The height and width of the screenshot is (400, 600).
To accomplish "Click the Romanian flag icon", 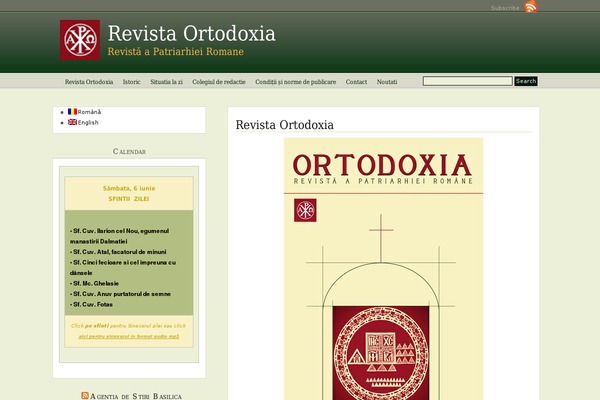I will coord(72,111).
